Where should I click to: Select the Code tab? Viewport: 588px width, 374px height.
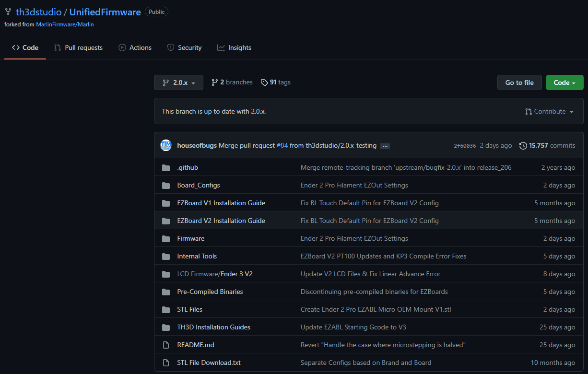pyautogui.click(x=25, y=47)
